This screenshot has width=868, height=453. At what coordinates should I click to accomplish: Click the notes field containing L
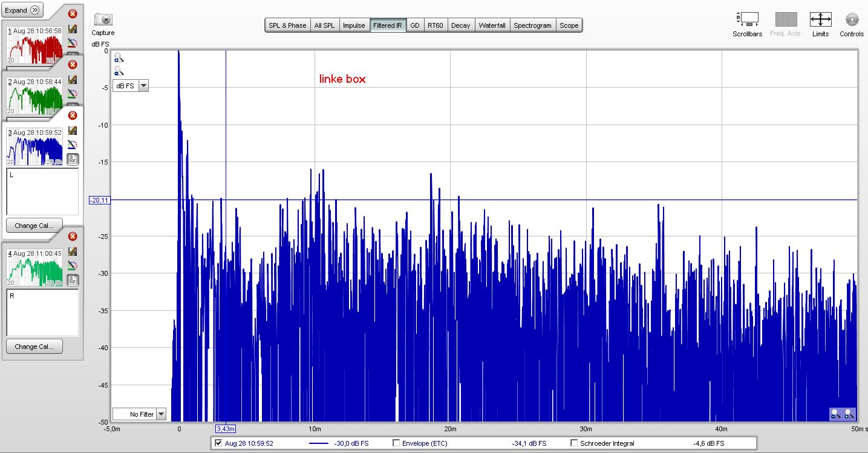(42, 191)
